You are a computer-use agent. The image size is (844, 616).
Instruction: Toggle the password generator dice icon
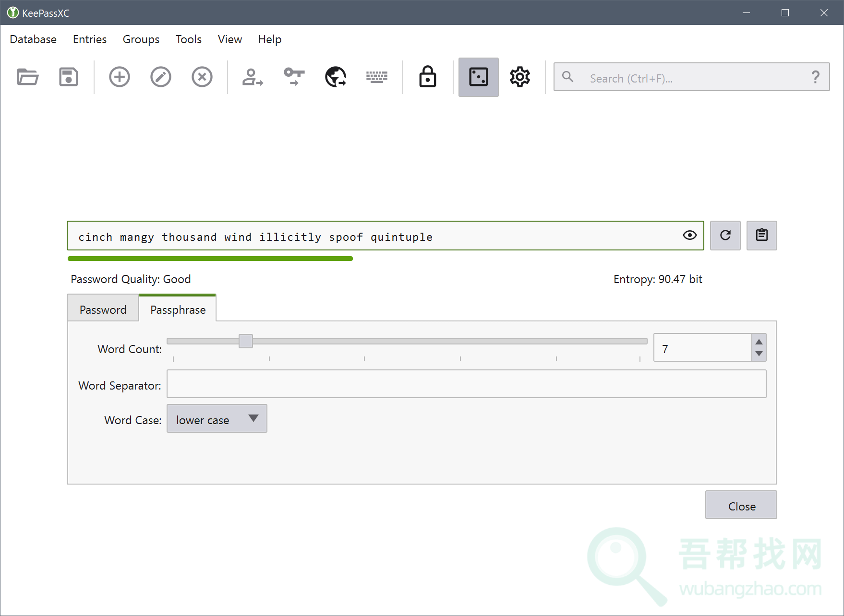point(479,77)
